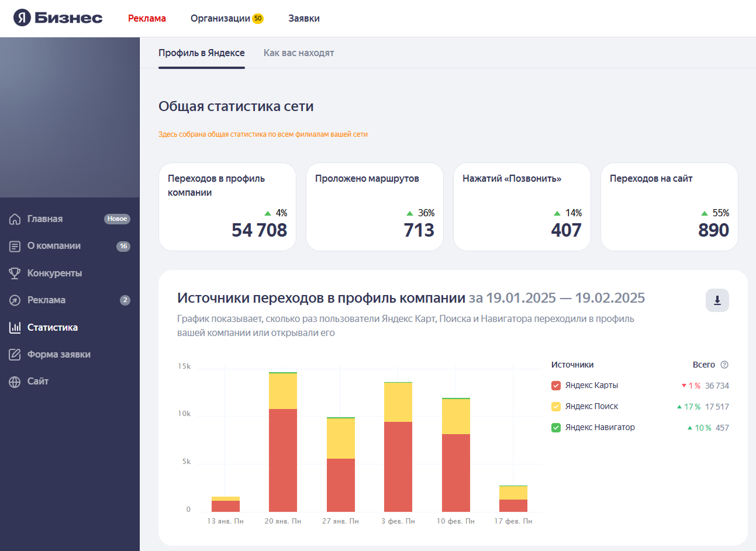Screen dimensions: 756x551
Task: Click the Сайт globe icon
Action: (15, 382)
